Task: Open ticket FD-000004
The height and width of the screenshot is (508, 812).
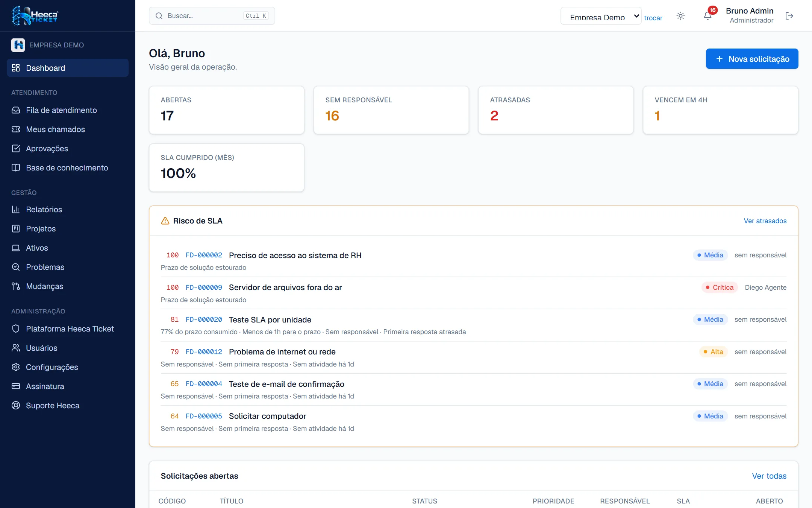Action: [x=204, y=384]
